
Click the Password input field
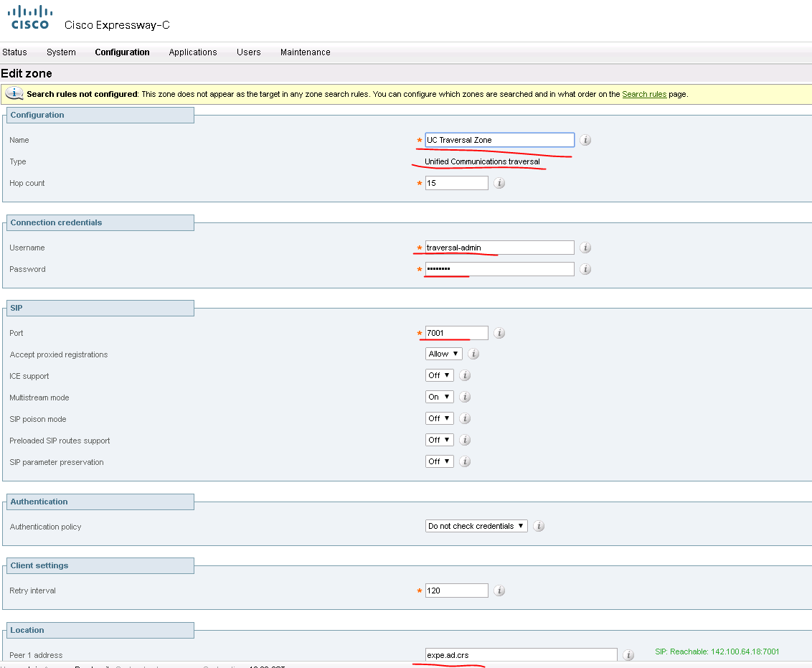(500, 269)
